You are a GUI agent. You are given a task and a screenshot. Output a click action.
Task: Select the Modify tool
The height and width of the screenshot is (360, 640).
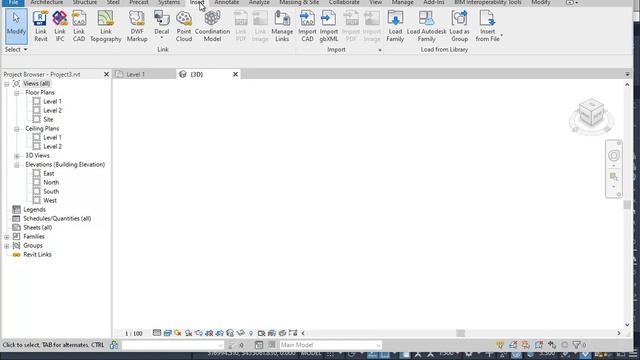(16, 27)
